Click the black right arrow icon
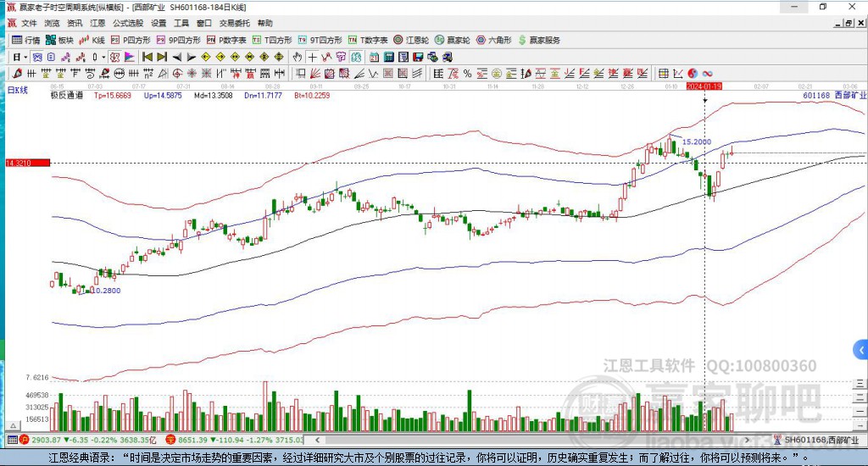868x466 pixels. tap(192, 57)
